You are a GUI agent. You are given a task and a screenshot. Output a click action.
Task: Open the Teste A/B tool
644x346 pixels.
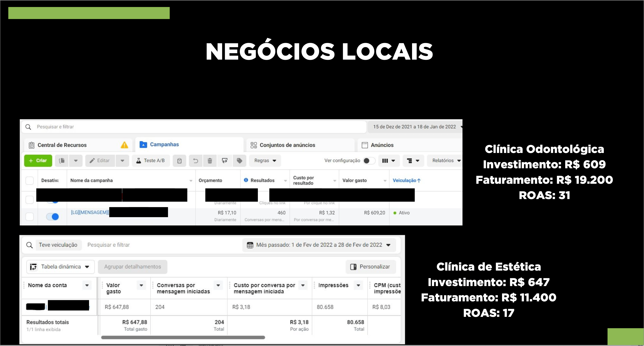point(150,161)
